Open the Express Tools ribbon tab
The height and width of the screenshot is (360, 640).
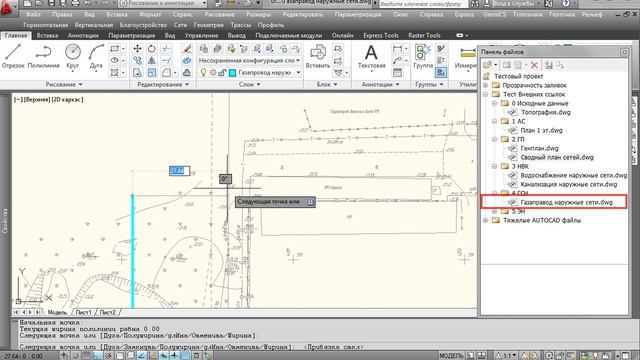[381, 36]
